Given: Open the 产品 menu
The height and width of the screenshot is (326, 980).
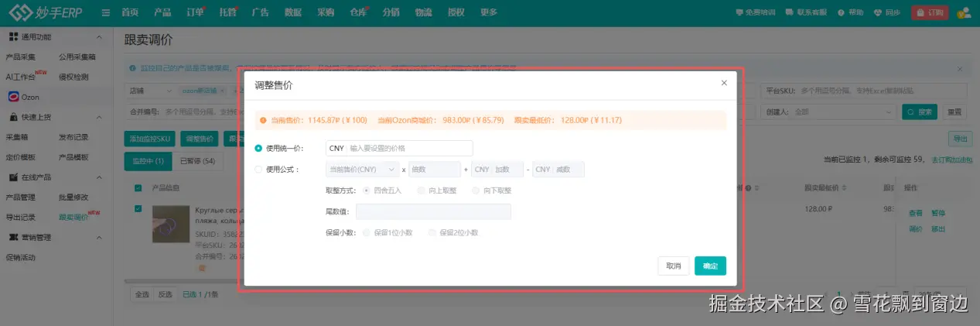Looking at the screenshot, I should pos(162,12).
